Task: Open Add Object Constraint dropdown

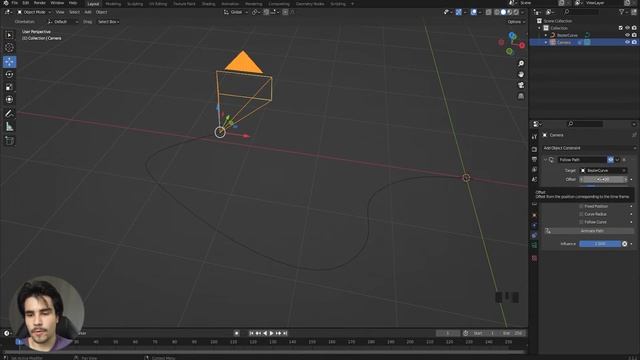Action: (589, 148)
